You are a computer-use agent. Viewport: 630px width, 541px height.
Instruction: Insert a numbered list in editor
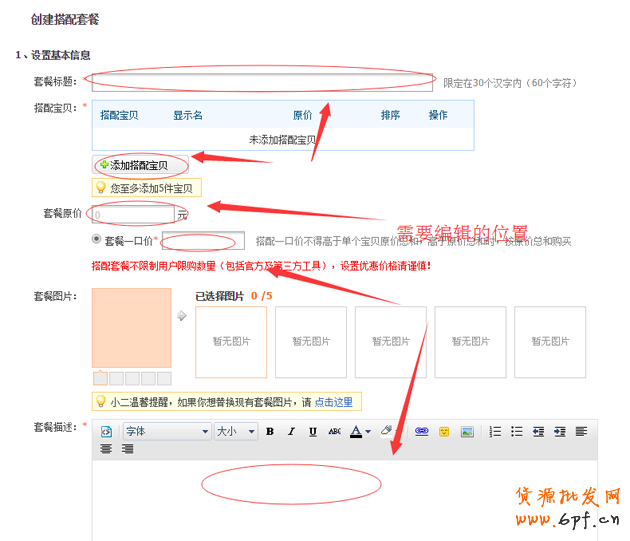point(495,432)
